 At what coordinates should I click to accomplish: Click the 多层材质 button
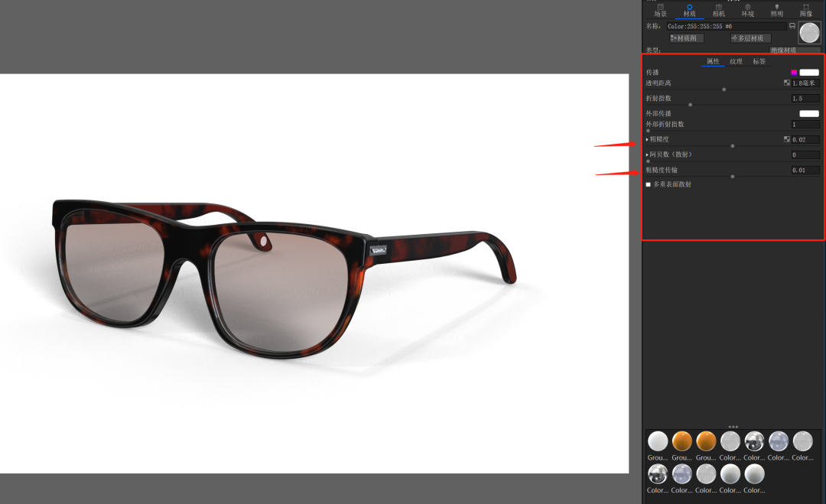[x=751, y=38]
